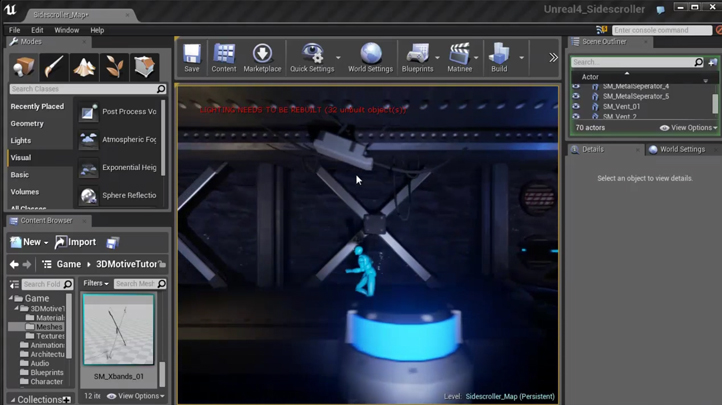Select the Geometry Editing mode icon

145,67
